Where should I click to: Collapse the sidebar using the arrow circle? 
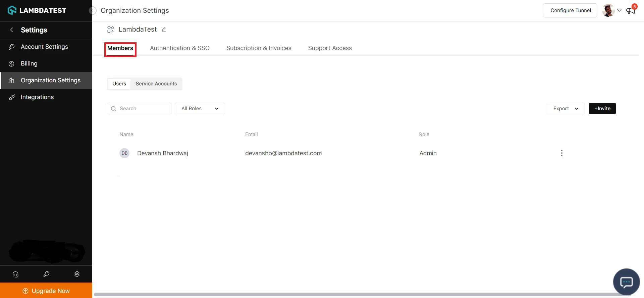tap(93, 11)
